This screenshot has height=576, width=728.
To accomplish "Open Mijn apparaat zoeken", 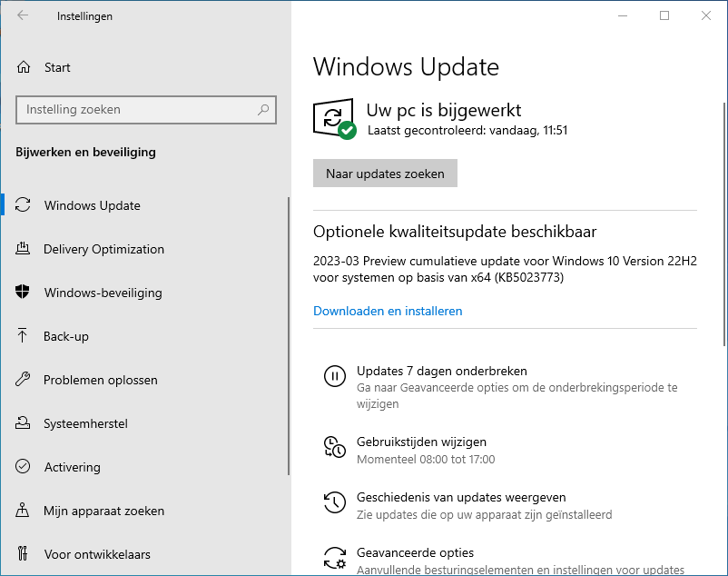I will [x=103, y=511].
